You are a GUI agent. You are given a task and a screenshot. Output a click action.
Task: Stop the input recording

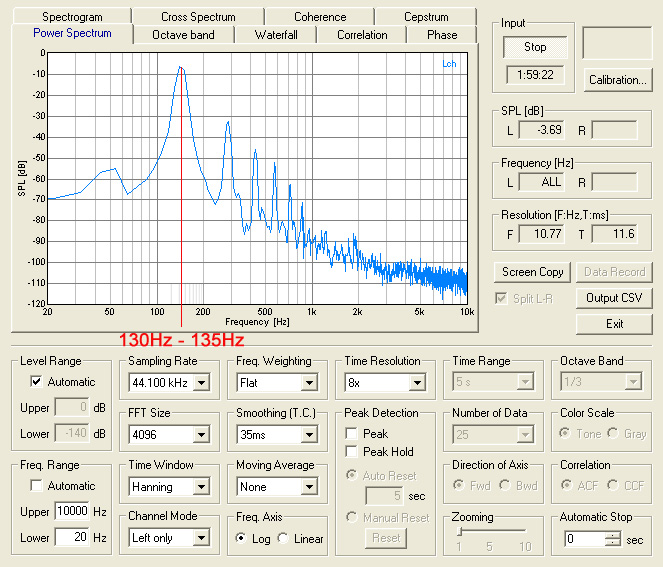[x=535, y=47]
